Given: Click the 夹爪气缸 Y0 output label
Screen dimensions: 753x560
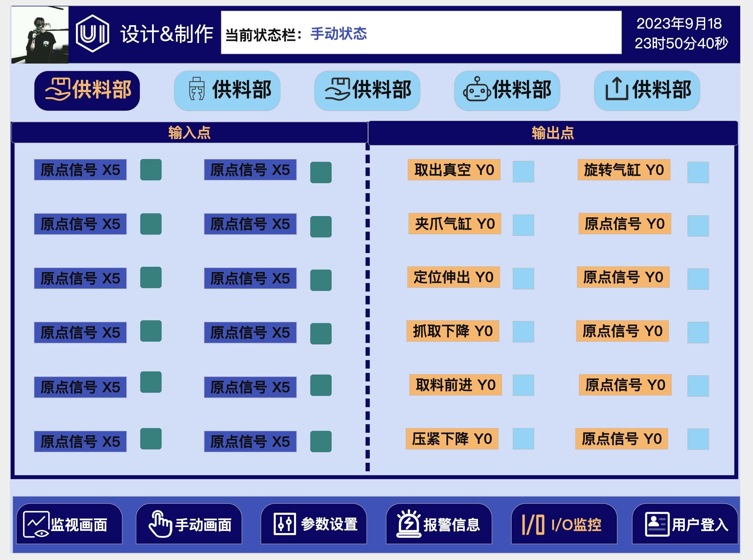Looking at the screenshot, I should click(455, 223).
